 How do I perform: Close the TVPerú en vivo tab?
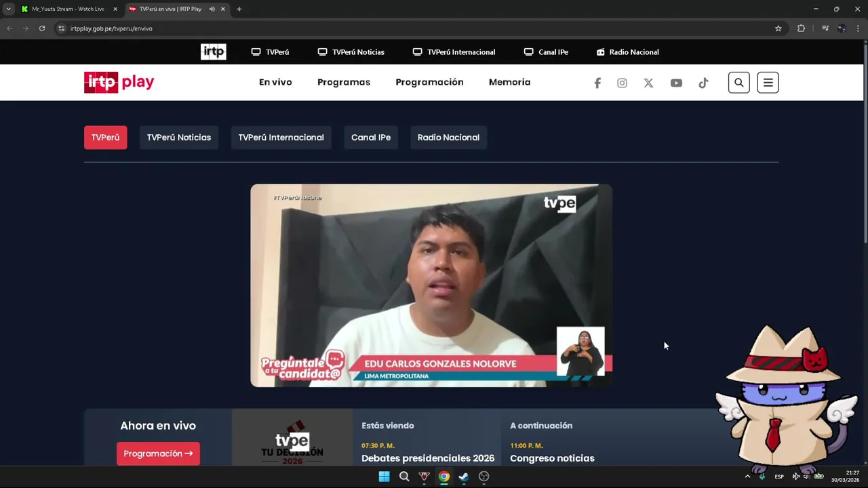pyautogui.click(x=222, y=9)
